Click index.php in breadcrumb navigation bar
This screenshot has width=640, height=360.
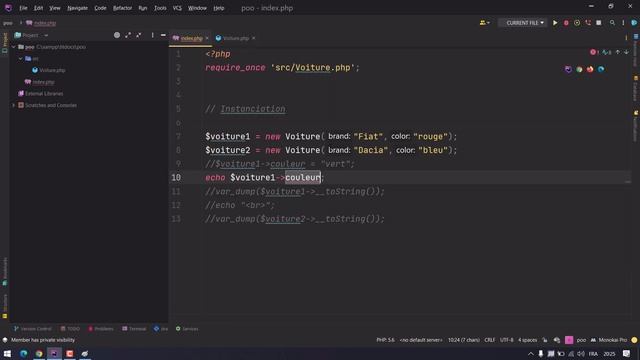tap(41, 23)
